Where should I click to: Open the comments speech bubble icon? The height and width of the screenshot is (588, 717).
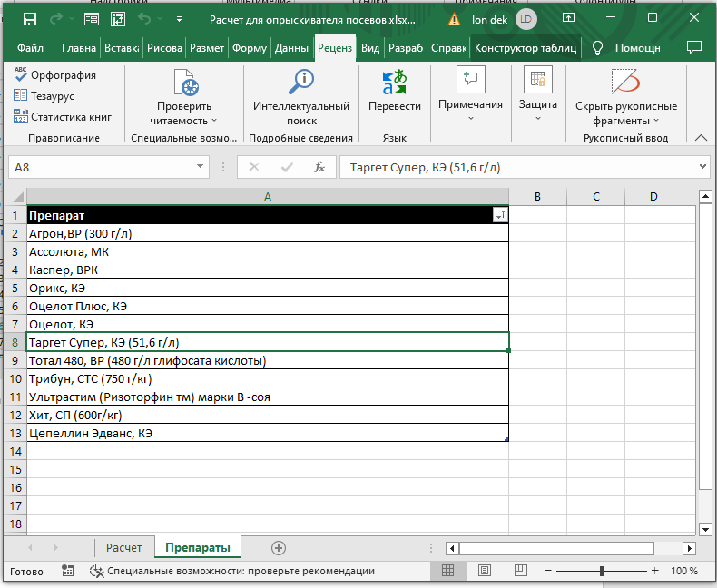point(693,47)
